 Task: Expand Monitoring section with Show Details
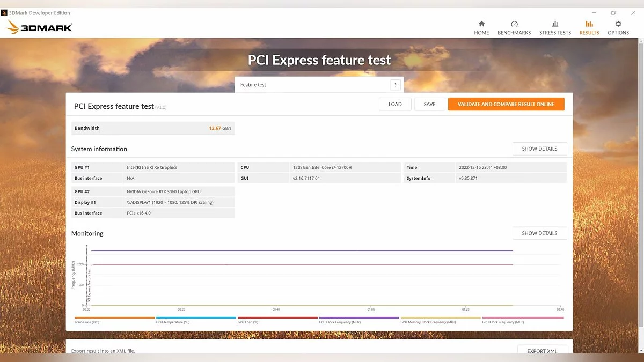coord(539,233)
